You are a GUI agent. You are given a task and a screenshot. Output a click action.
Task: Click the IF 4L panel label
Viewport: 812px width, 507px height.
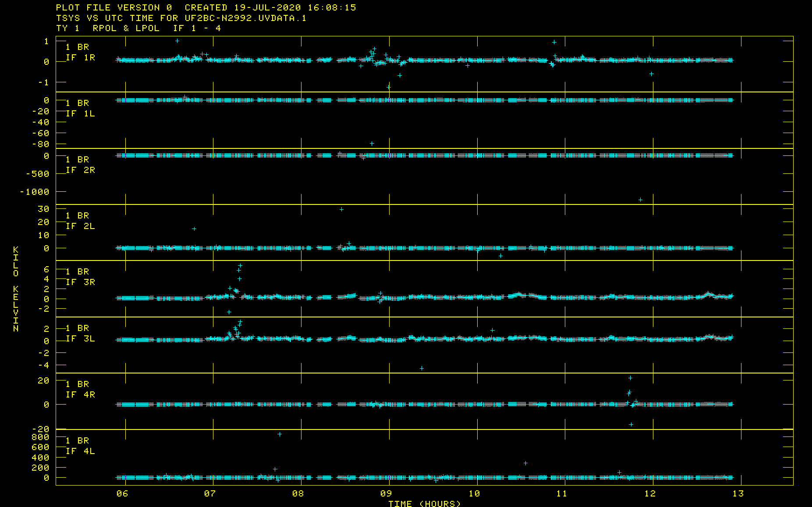80,451
